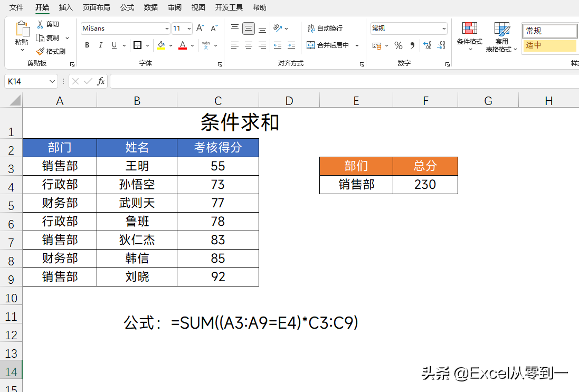Select column C header
Image resolution: width=579 pixels, height=392 pixels.
(x=218, y=100)
